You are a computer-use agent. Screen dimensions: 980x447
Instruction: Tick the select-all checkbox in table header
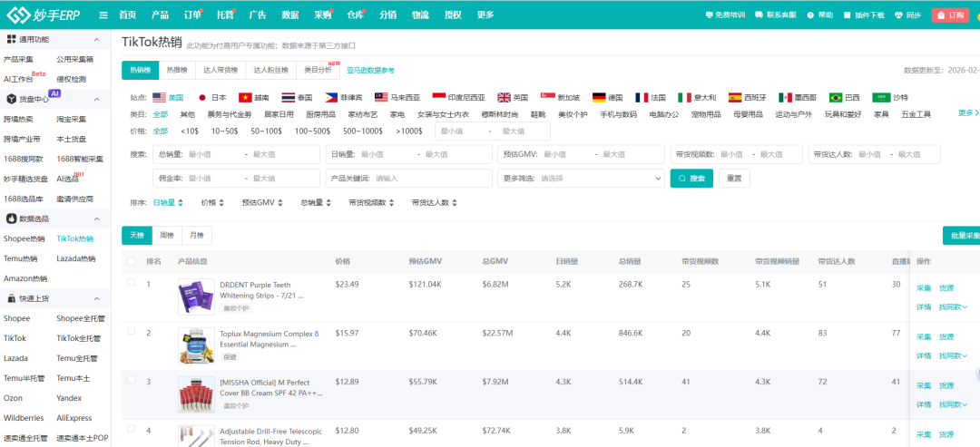(132, 262)
